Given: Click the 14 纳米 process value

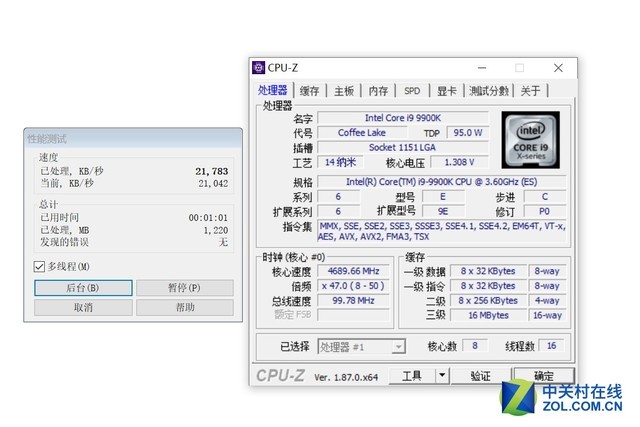Looking at the screenshot, I should click(340, 162).
